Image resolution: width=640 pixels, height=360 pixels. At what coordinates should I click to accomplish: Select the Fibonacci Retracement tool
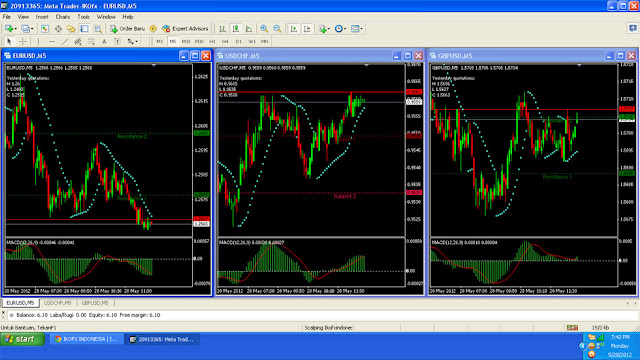(91, 41)
